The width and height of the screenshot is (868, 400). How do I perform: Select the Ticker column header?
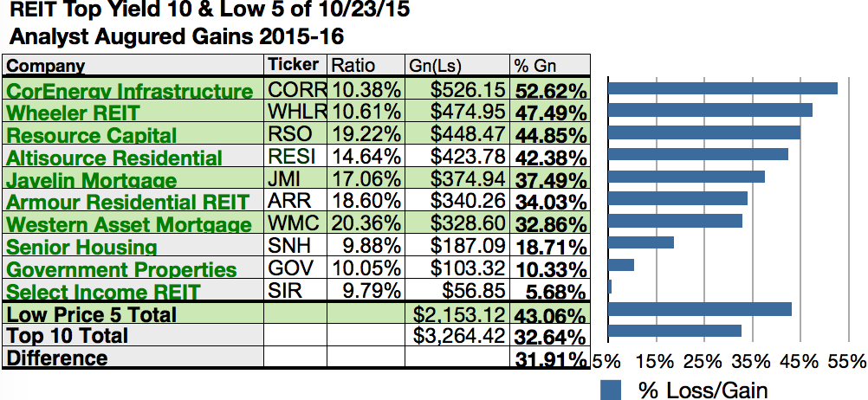294,65
